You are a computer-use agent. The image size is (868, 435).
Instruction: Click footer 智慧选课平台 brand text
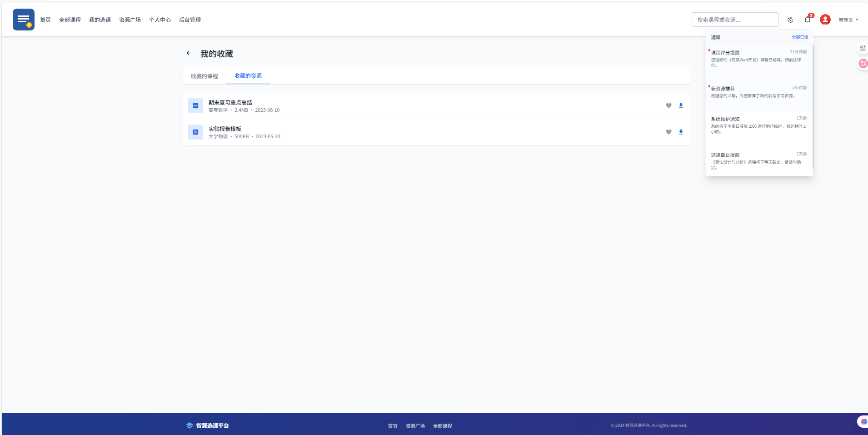coord(213,426)
